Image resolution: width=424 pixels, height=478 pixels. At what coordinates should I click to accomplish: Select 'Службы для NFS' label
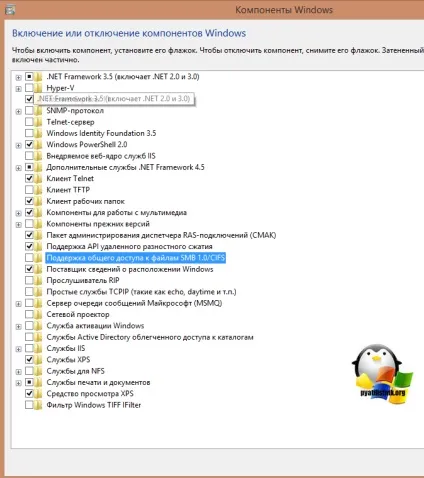76,371
